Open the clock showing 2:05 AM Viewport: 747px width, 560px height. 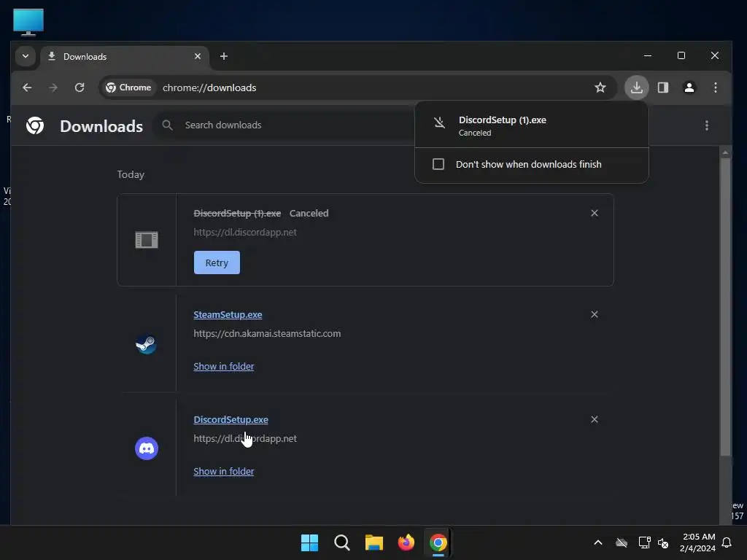[698, 542]
